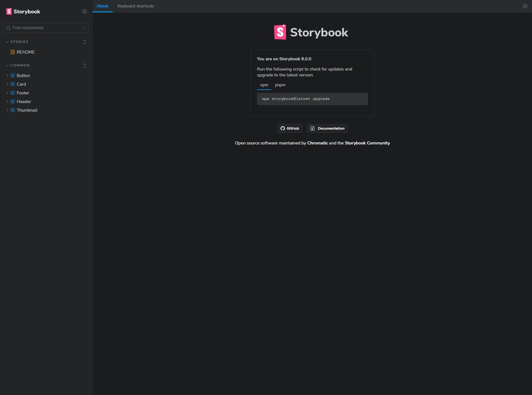Collapse the COMMON section
The width and height of the screenshot is (532, 395).
[18, 66]
